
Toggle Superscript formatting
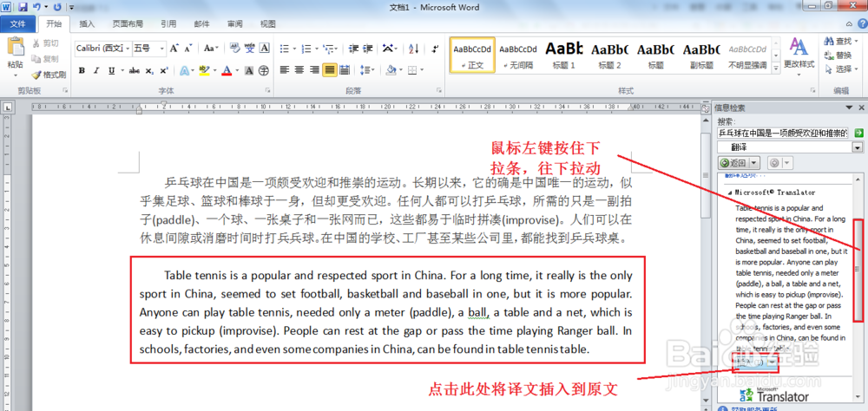click(x=163, y=70)
